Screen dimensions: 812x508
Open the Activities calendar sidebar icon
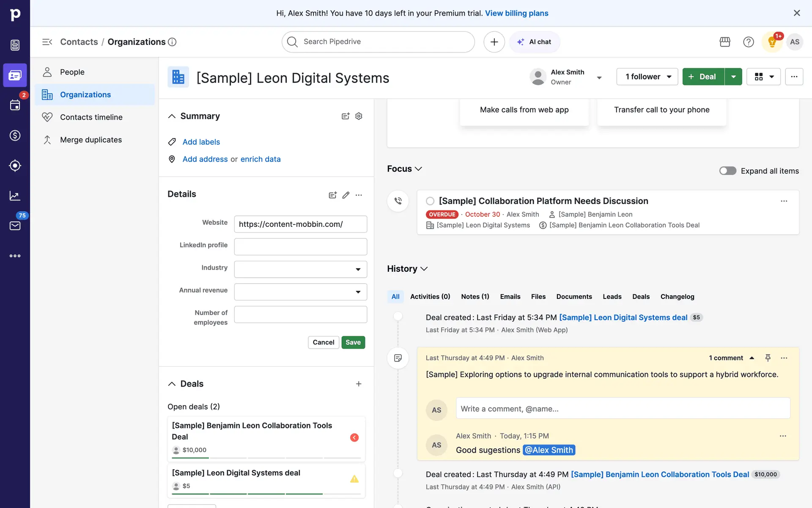tap(15, 105)
